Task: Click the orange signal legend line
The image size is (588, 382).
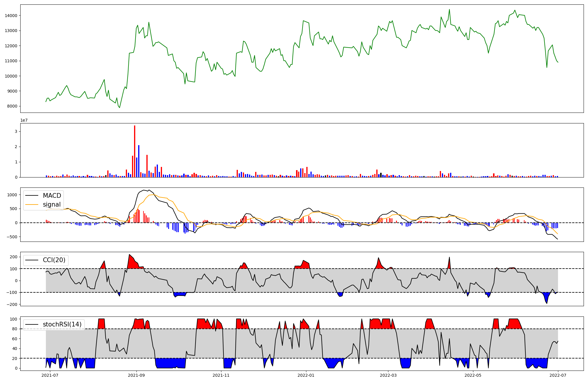Action: pos(32,205)
